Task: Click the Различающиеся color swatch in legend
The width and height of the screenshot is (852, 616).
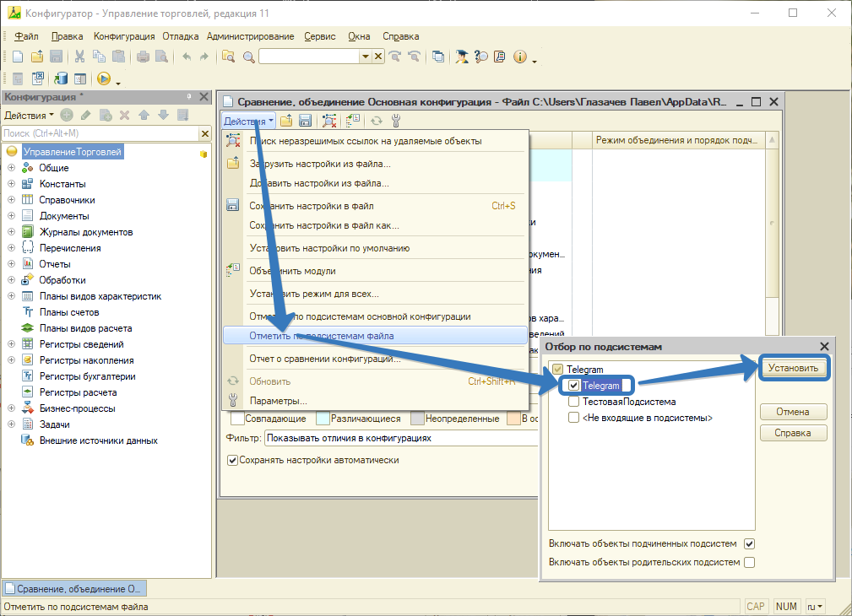Action: [x=323, y=419]
